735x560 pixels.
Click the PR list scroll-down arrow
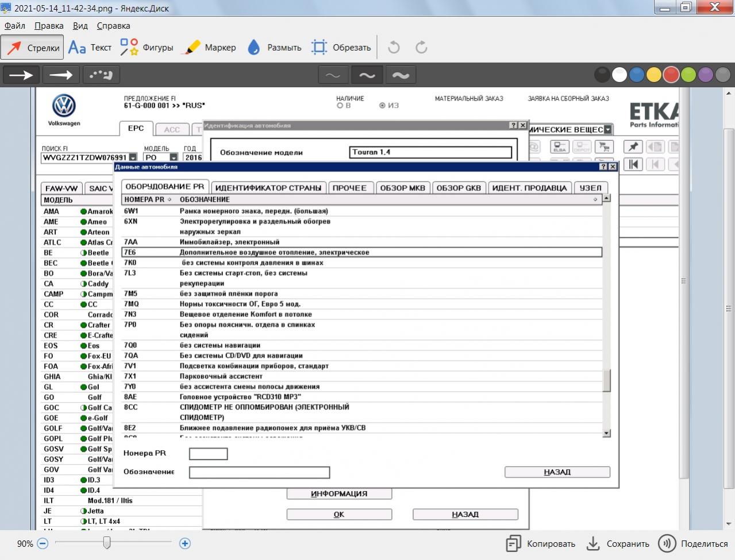tap(607, 434)
